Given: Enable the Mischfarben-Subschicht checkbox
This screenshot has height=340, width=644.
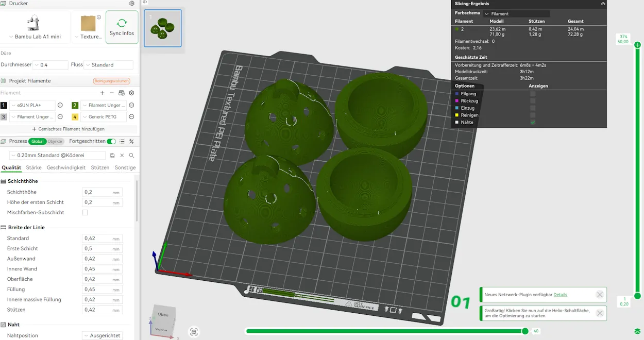Looking at the screenshot, I should (x=85, y=212).
